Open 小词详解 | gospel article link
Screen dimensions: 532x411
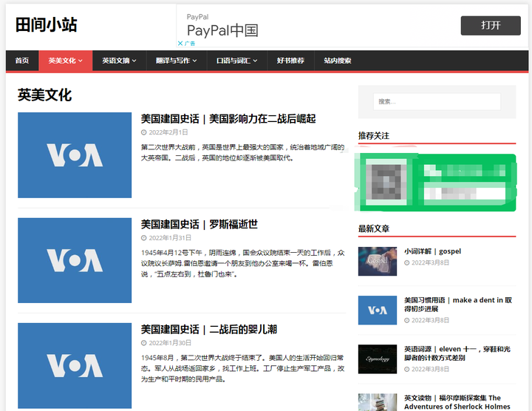point(432,251)
